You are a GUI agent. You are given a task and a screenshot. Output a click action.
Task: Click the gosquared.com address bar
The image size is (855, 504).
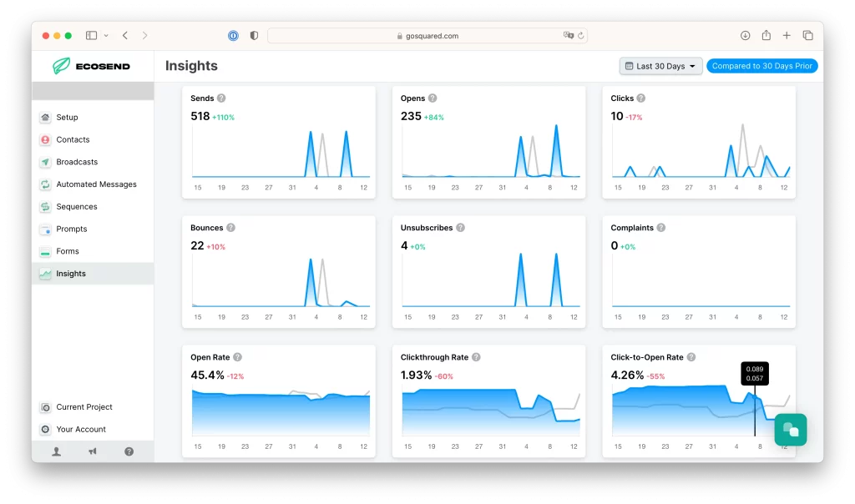pyautogui.click(x=427, y=36)
